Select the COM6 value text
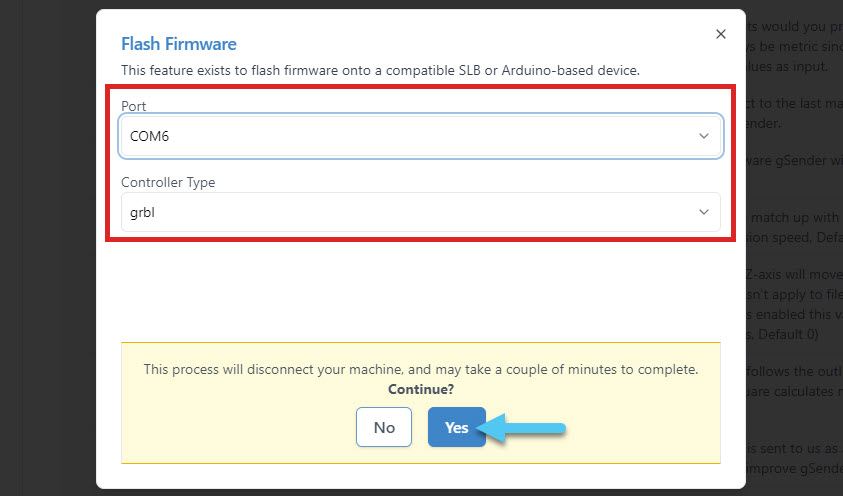Screen dimensions: 843x496 point(150,136)
